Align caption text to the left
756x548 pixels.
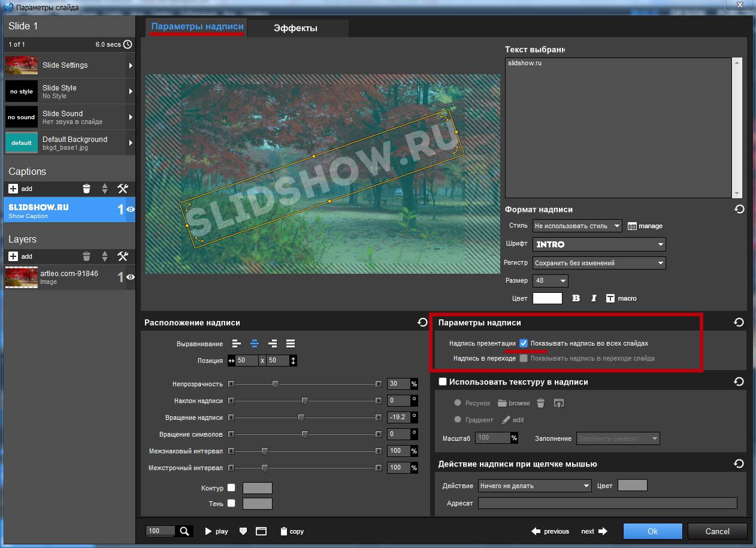click(x=237, y=344)
